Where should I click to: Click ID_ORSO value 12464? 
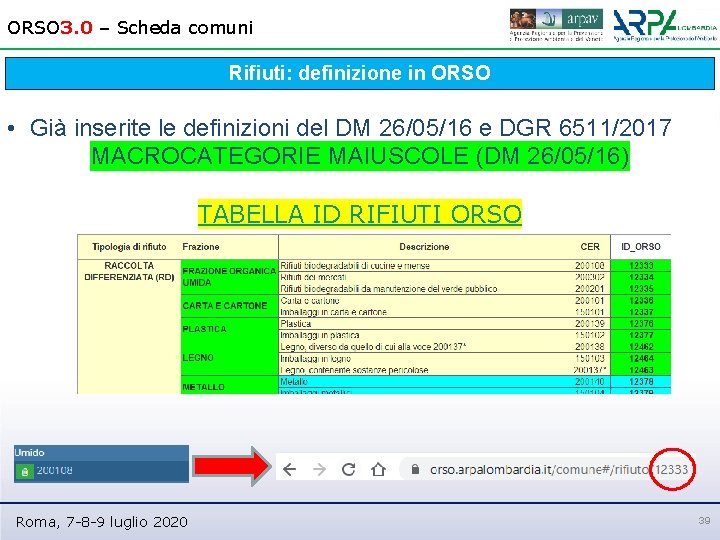click(x=641, y=358)
